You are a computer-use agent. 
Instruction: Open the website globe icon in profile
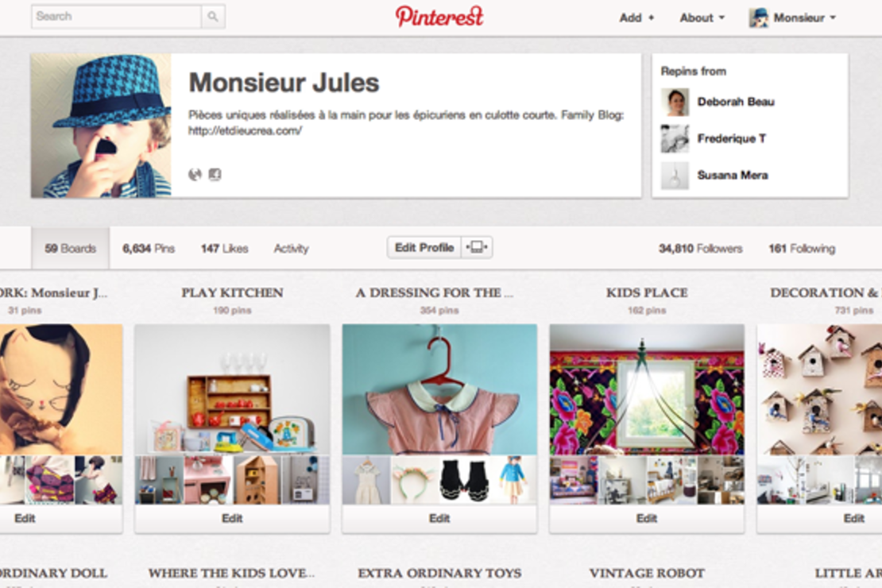[x=195, y=175]
